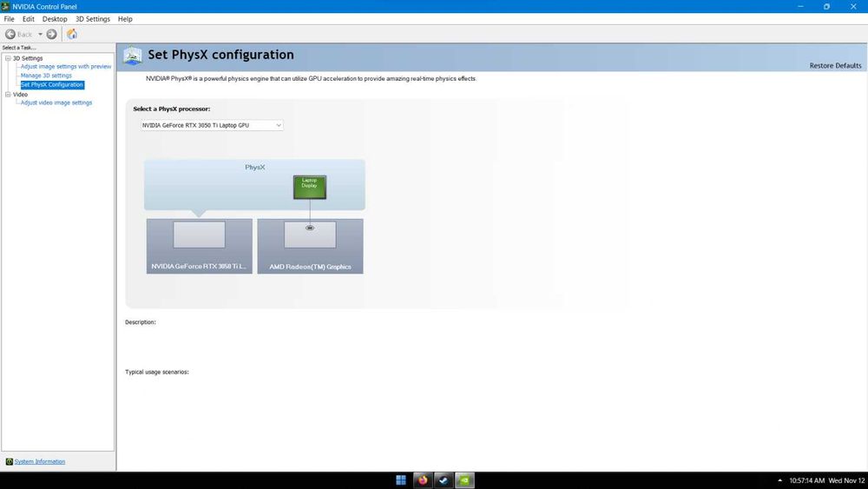
Task: Click the NVIDIA taskbar icon
Action: click(x=464, y=480)
